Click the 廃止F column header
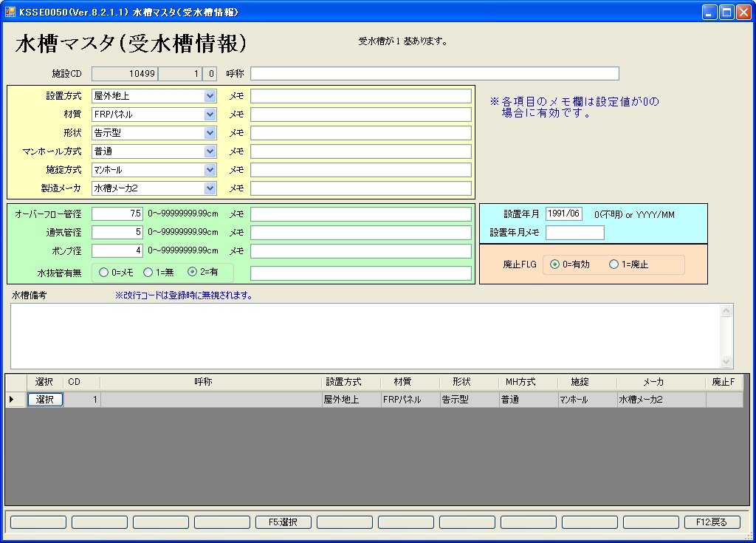Viewport: 756px width, 543px height. [724, 382]
